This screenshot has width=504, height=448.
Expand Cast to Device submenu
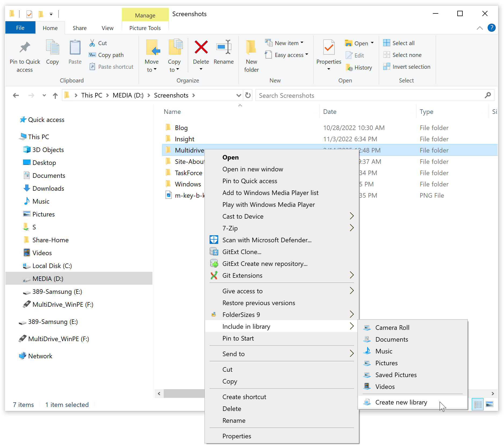pyautogui.click(x=352, y=216)
